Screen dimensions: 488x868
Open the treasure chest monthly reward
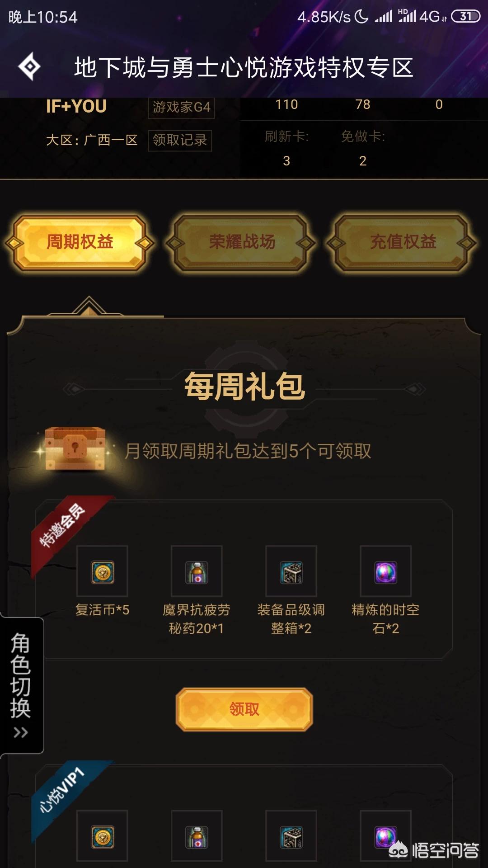[75, 448]
